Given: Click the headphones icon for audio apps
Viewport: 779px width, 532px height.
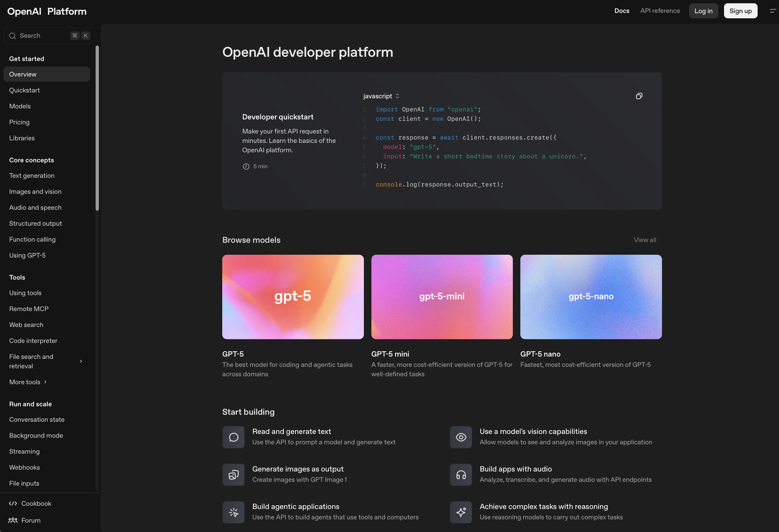Looking at the screenshot, I should point(461,475).
